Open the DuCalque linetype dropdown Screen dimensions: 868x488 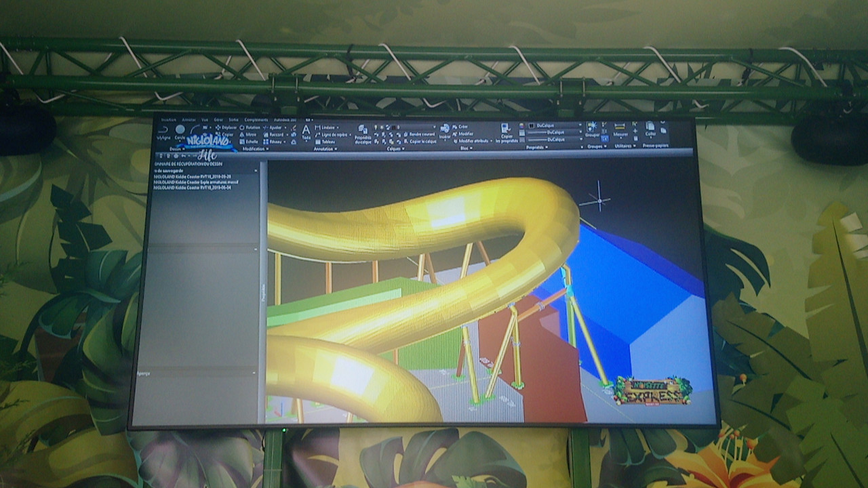coord(581,139)
